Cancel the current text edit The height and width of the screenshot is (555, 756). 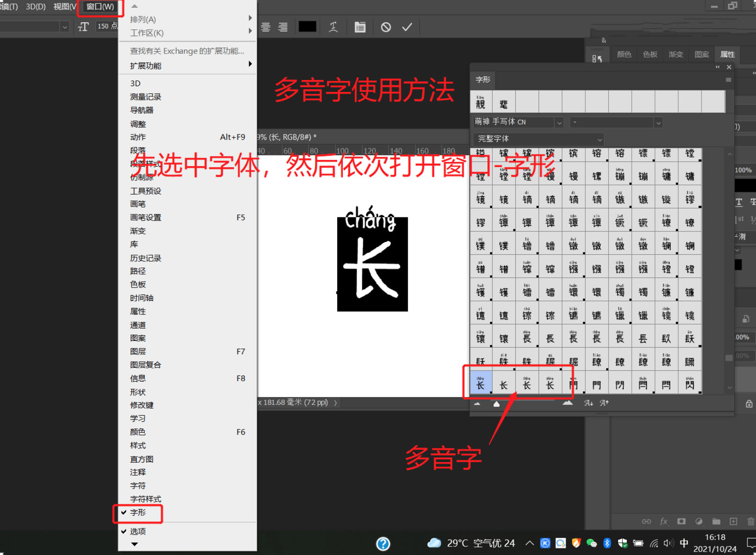[386, 27]
